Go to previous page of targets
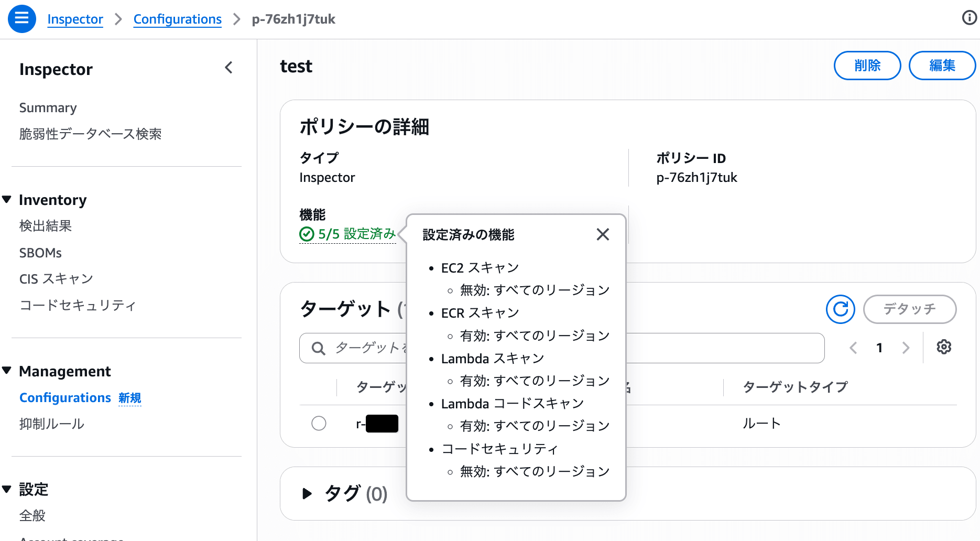 point(853,348)
